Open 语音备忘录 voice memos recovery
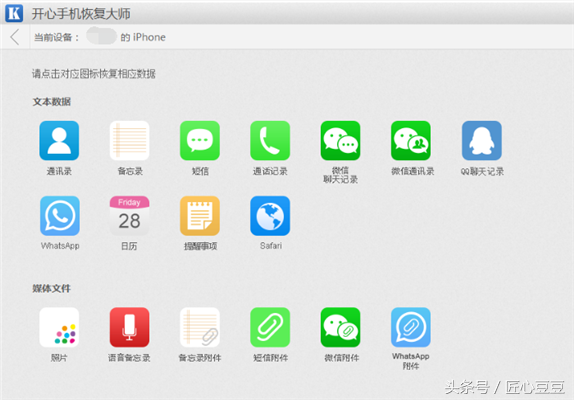Viewport: 574px width, 400px height. [x=130, y=327]
